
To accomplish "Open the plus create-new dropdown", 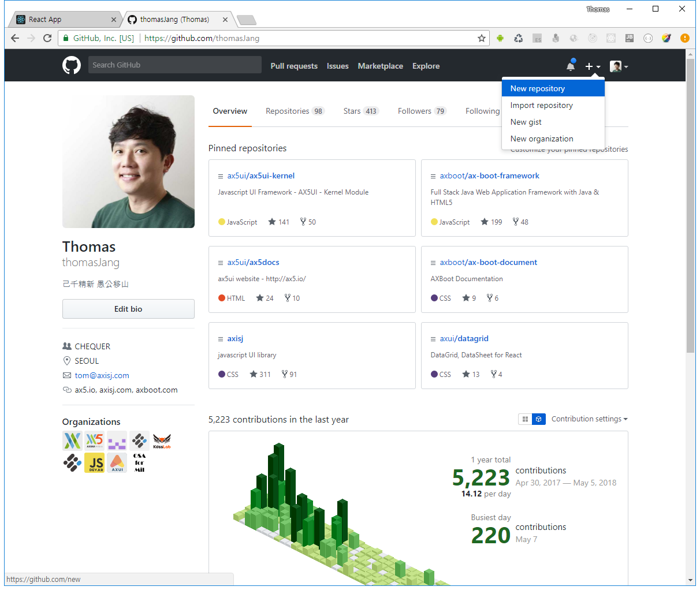I will 593,66.
